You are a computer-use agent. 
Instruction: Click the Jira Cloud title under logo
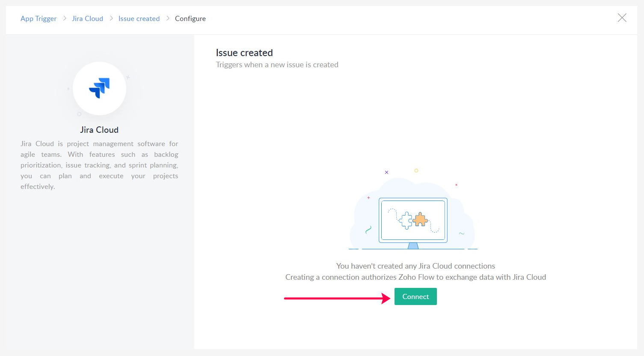(99, 130)
